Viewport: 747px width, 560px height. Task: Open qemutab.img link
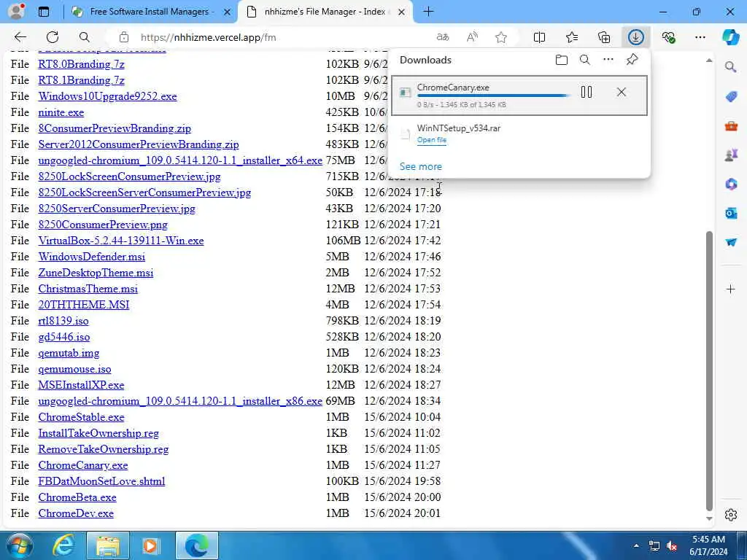click(x=69, y=353)
